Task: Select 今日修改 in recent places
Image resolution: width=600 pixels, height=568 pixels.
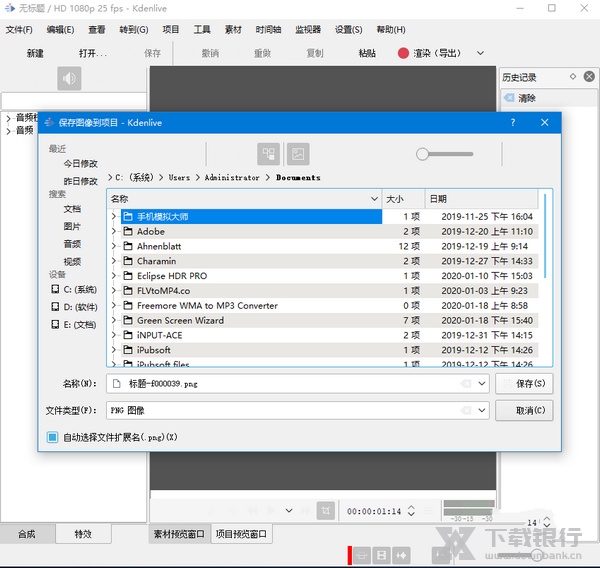Action: point(80,163)
